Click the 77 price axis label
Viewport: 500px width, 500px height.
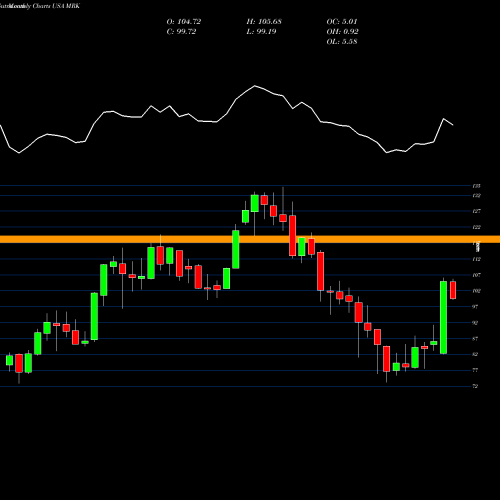click(x=475, y=370)
